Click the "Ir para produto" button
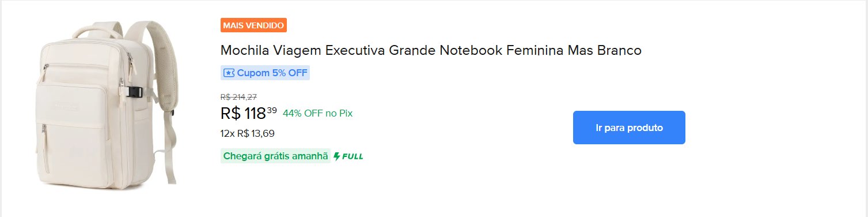The image size is (868, 217). coord(629,128)
